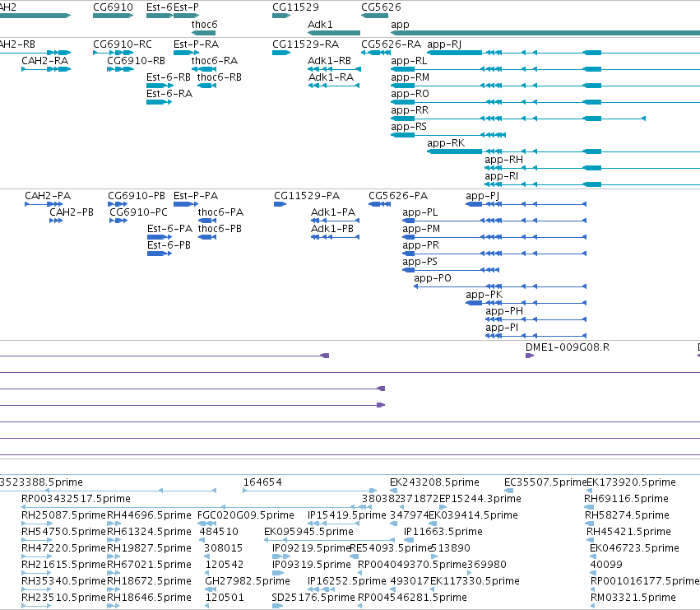This screenshot has width=700, height=610.
Task: Click transcript CAH2-RA
Action: pyautogui.click(x=44, y=61)
